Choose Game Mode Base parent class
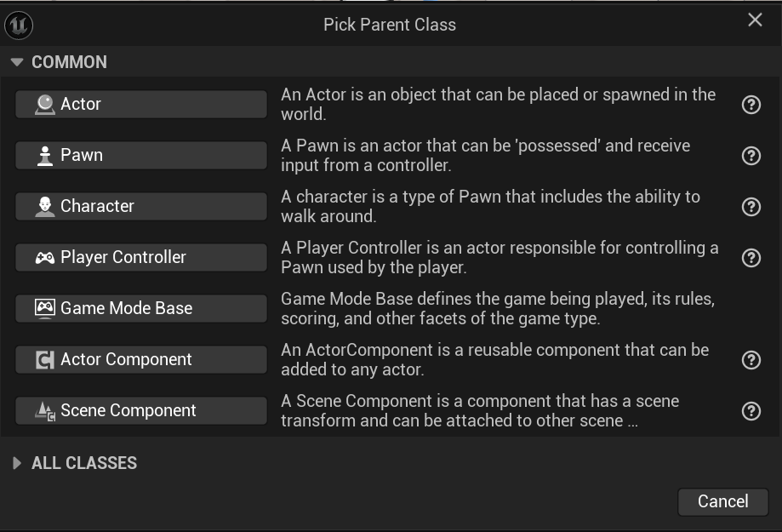 click(141, 308)
